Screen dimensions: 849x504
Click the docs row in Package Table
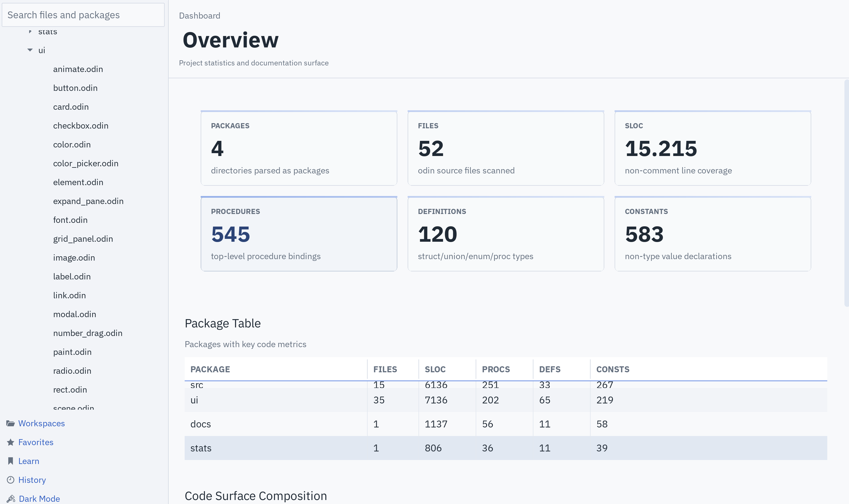(x=505, y=424)
